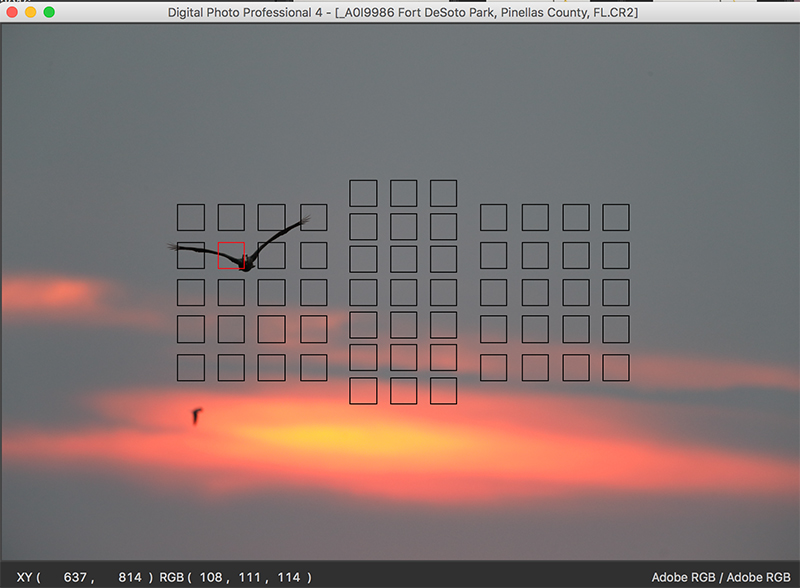Click the Adobe RGB / Adobe RGB color space label

(x=720, y=577)
